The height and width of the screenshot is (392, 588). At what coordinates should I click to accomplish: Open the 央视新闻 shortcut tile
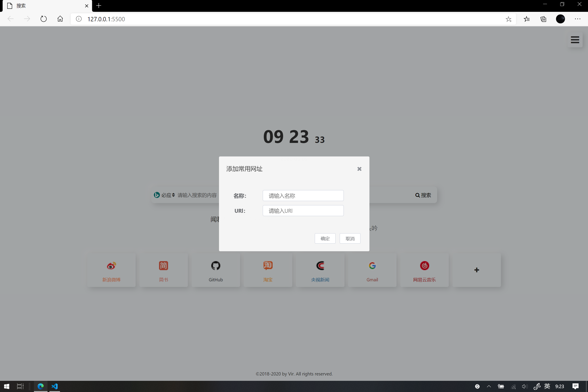320,270
